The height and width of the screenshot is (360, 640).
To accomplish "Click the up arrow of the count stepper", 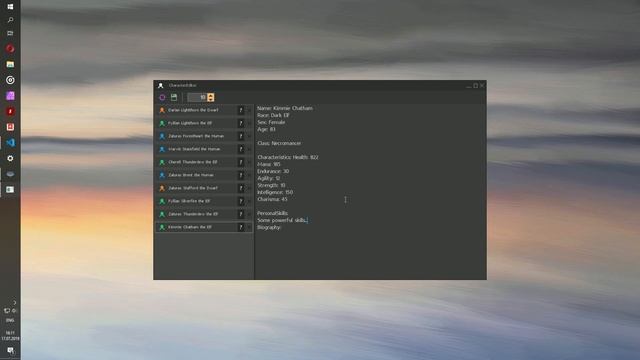I will coord(211,95).
